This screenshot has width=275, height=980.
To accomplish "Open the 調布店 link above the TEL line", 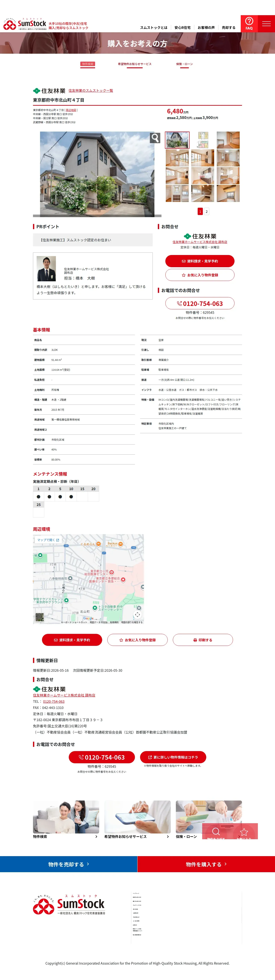I will (64, 695).
